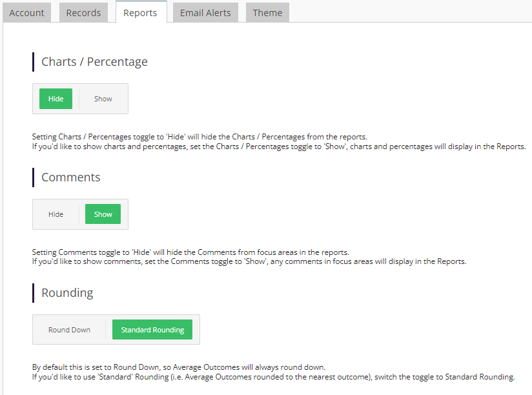The height and width of the screenshot is (395, 532).
Task: Set Charts / Percentage toggle to Show
Action: [x=103, y=99]
